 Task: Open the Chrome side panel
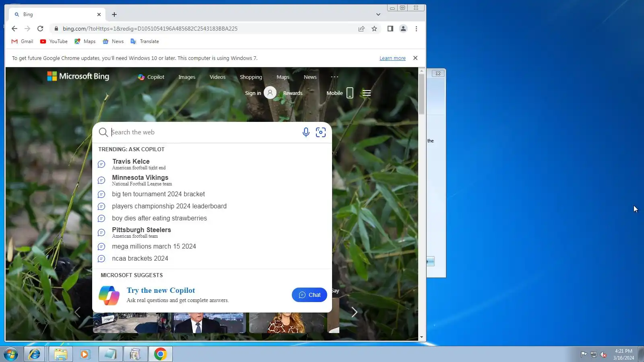tap(390, 29)
